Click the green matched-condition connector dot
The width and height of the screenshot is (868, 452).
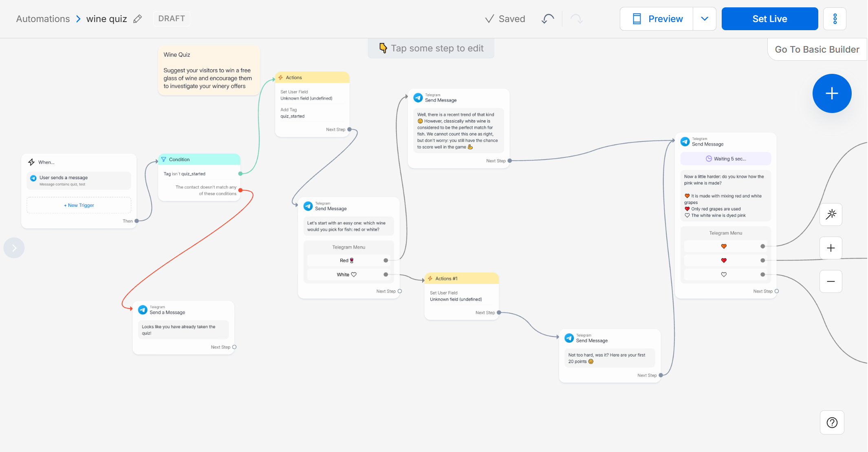pyautogui.click(x=240, y=174)
